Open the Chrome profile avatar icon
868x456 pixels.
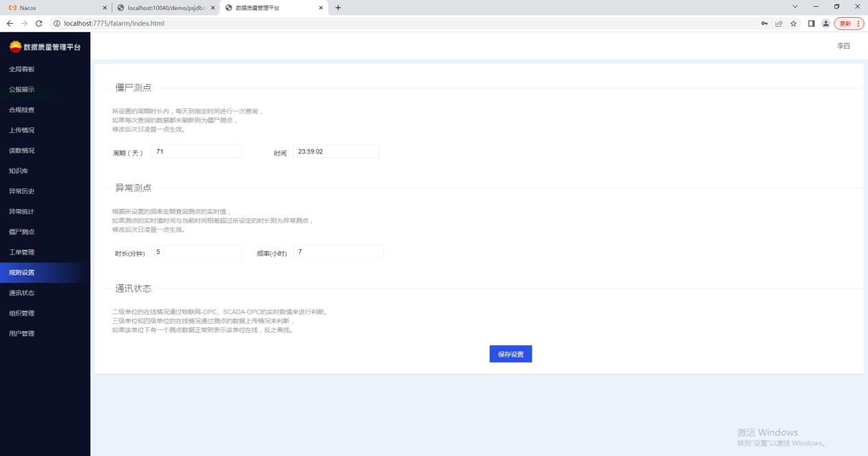[826, 23]
